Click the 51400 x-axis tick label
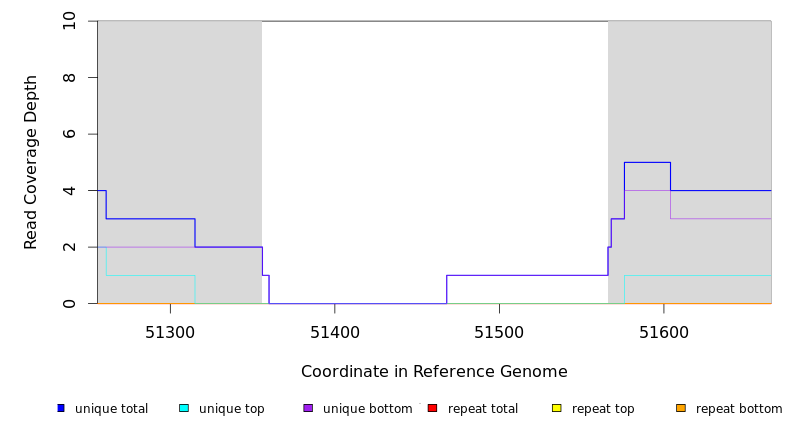Viewport: 792px width, 432px height. click(335, 332)
